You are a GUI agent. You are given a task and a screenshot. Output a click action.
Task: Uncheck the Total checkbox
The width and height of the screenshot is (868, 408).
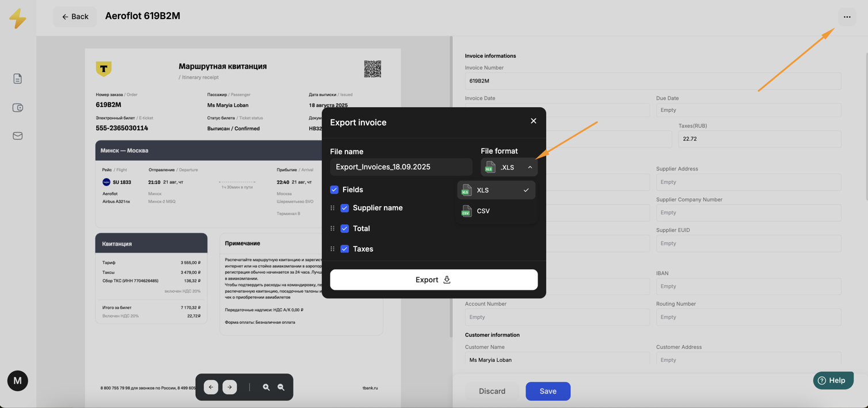[x=345, y=229]
